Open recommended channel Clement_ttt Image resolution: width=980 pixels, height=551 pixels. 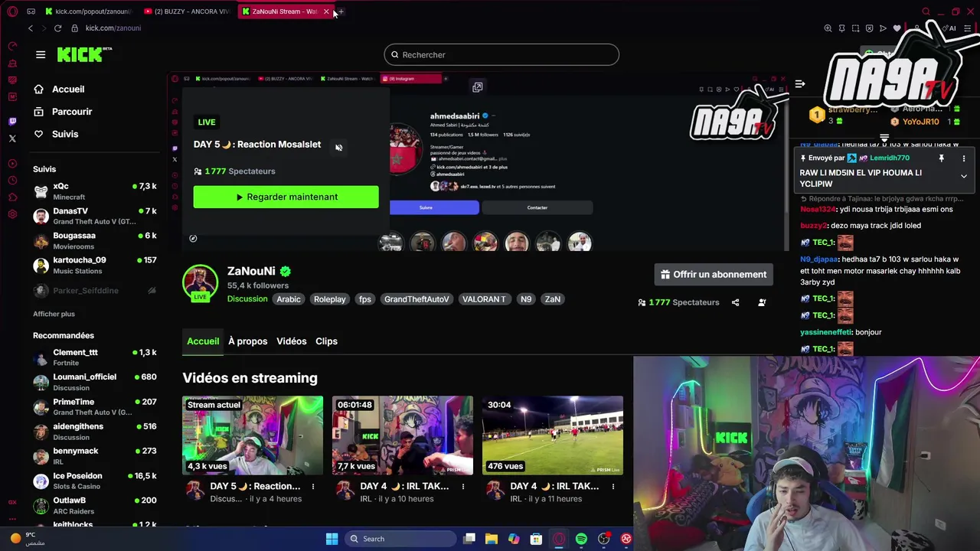point(95,357)
